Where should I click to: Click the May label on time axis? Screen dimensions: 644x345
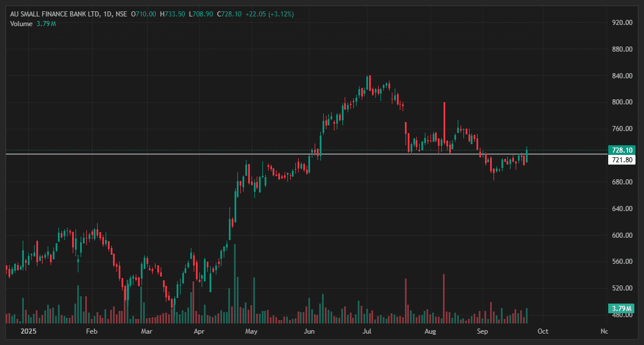(x=252, y=331)
